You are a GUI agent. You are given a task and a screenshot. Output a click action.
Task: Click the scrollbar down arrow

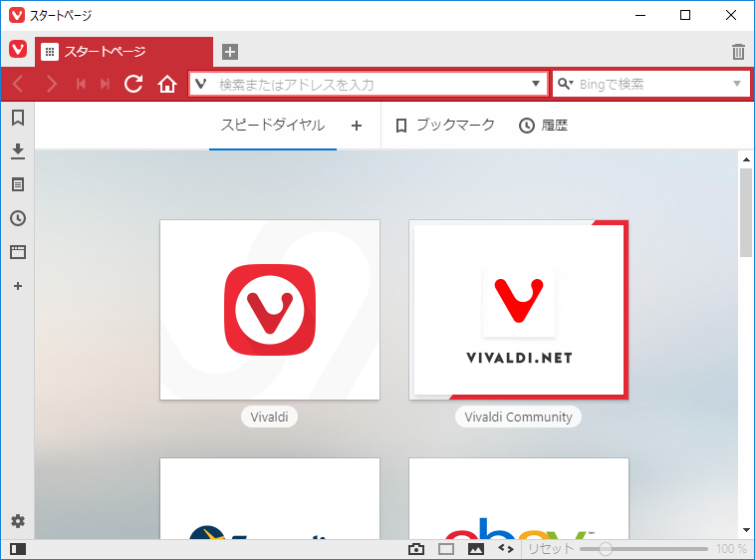[746, 530]
